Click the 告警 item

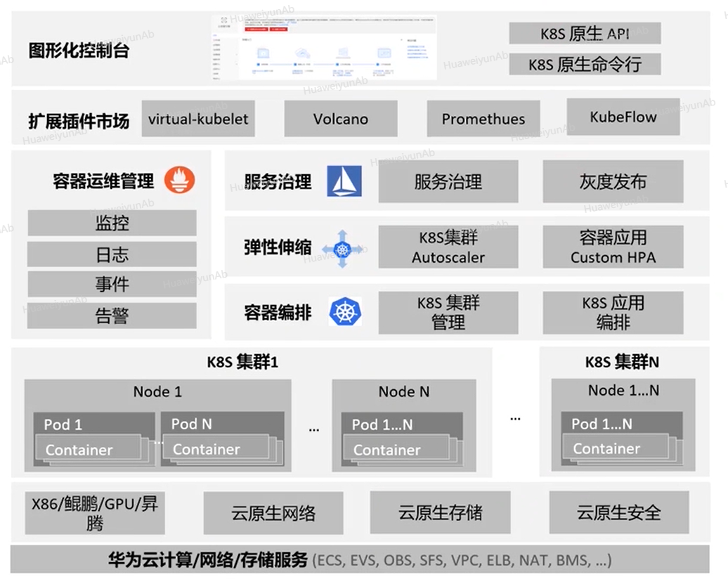(112, 315)
